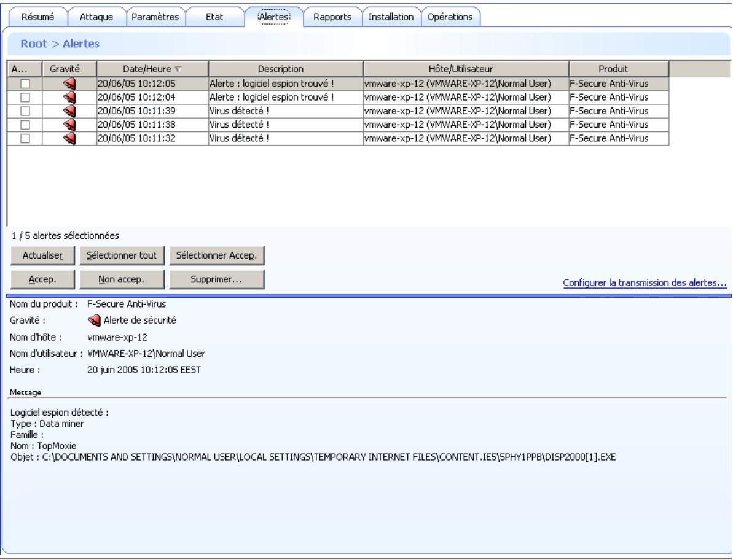733x560 pixels.
Task: Click the Non accep. button
Action: (x=122, y=279)
